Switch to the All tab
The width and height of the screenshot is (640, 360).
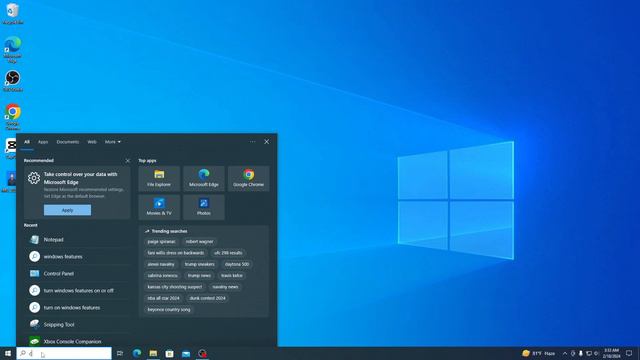(x=27, y=142)
